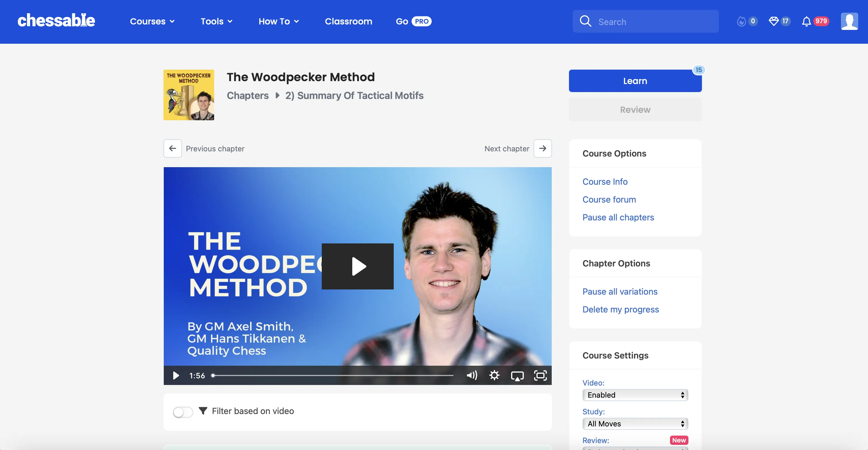Toggle Filter based on video switch
The height and width of the screenshot is (450, 868).
(x=183, y=412)
